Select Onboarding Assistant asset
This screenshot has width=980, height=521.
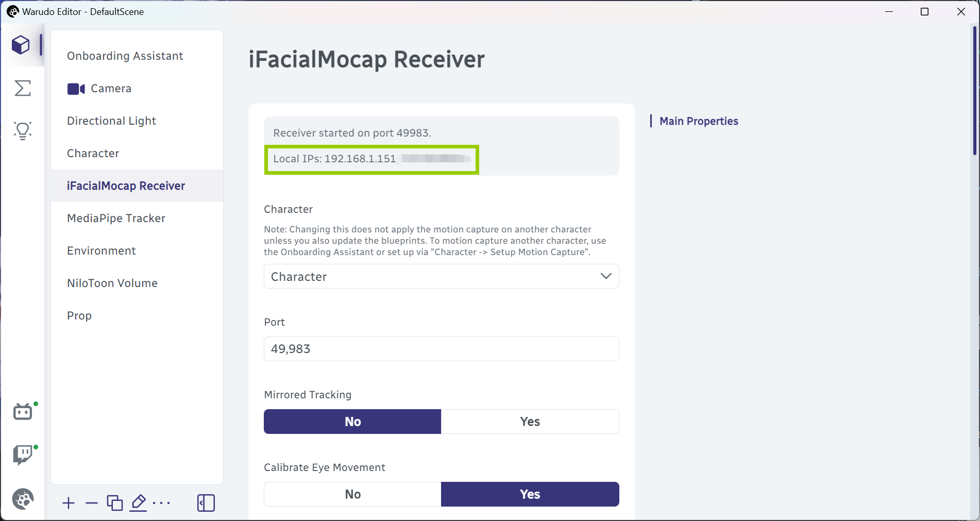[x=125, y=56]
